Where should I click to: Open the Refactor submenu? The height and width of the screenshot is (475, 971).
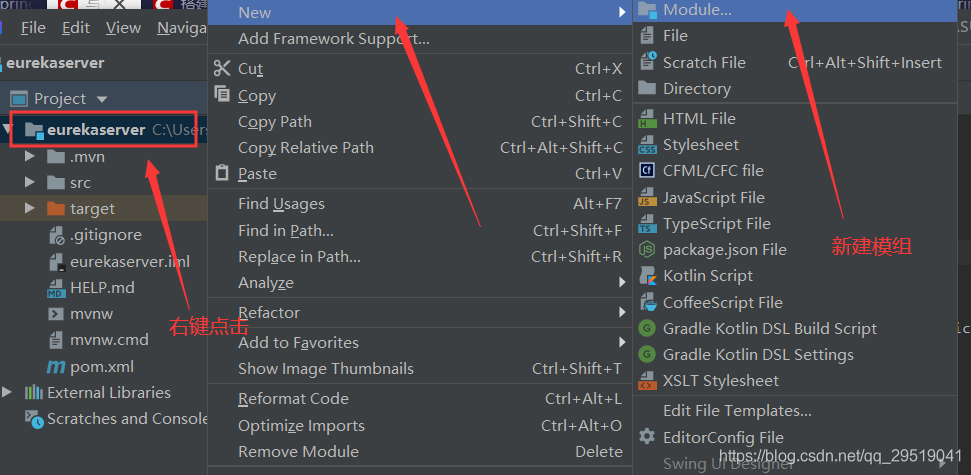(x=269, y=312)
